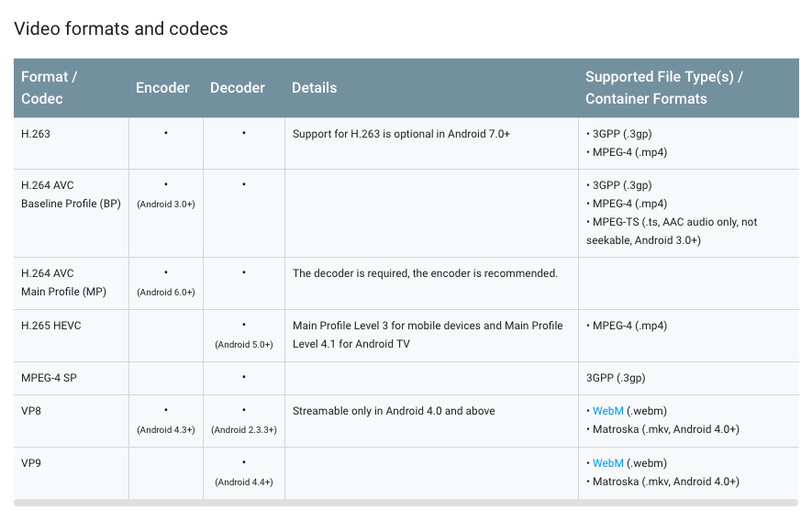Image resolution: width=812 pixels, height=521 pixels.
Task: Click the horizontal scrollbar below the table
Action: [x=406, y=503]
